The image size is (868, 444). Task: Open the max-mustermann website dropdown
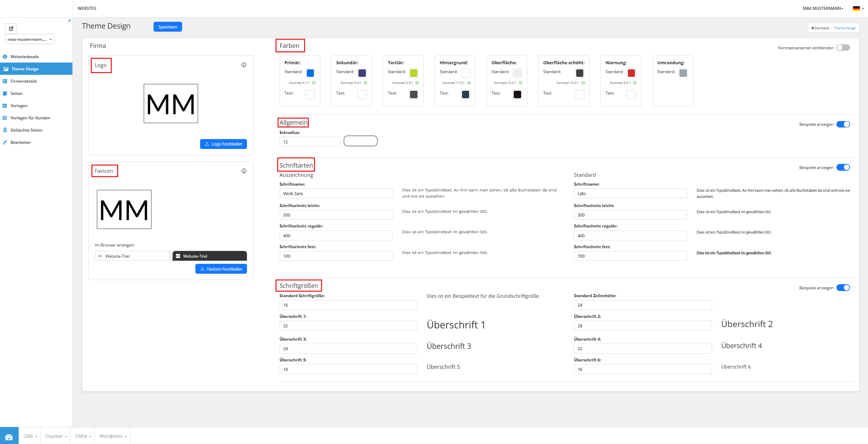coord(30,39)
